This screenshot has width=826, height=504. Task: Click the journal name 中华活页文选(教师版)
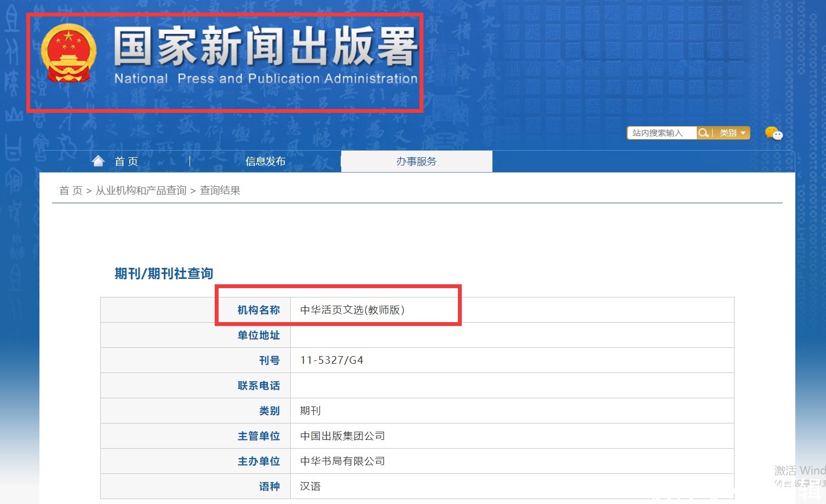coord(352,310)
